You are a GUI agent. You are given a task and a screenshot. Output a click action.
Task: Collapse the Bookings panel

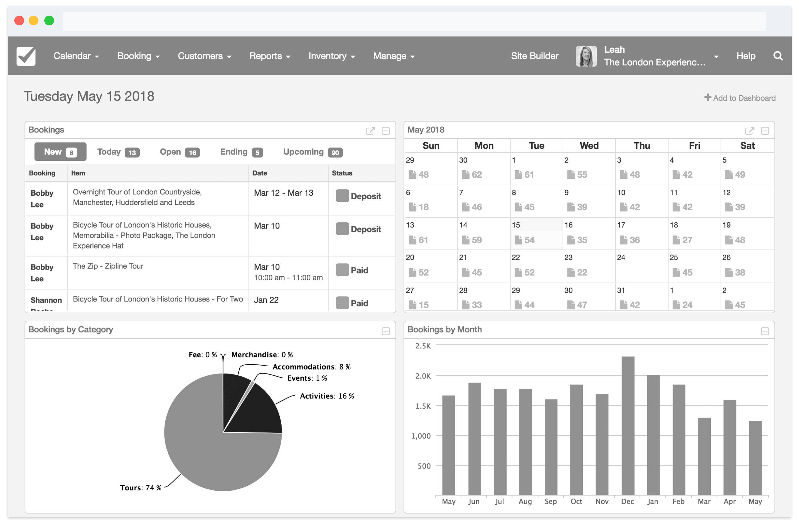click(x=385, y=131)
